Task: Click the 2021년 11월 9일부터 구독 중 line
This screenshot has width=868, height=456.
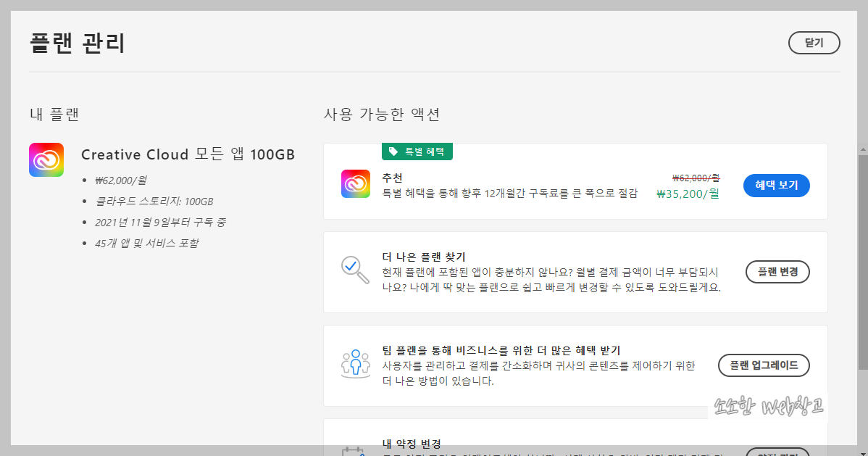Action: [161, 222]
